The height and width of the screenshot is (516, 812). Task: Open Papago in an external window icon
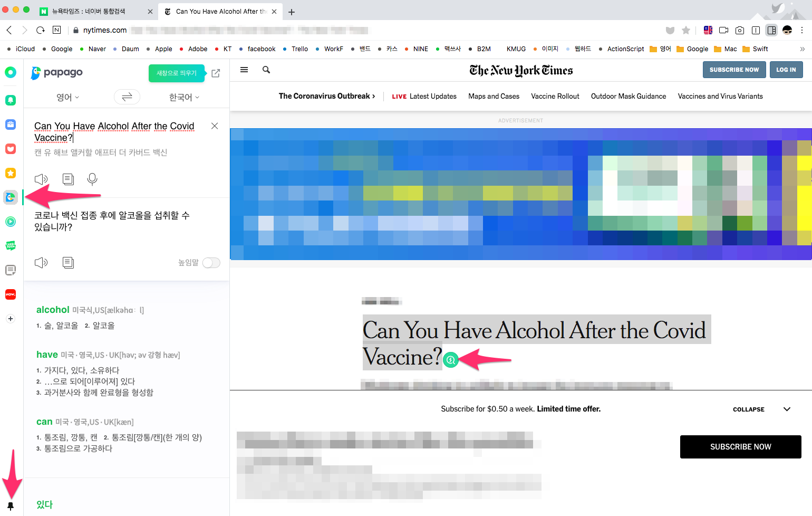coord(216,73)
